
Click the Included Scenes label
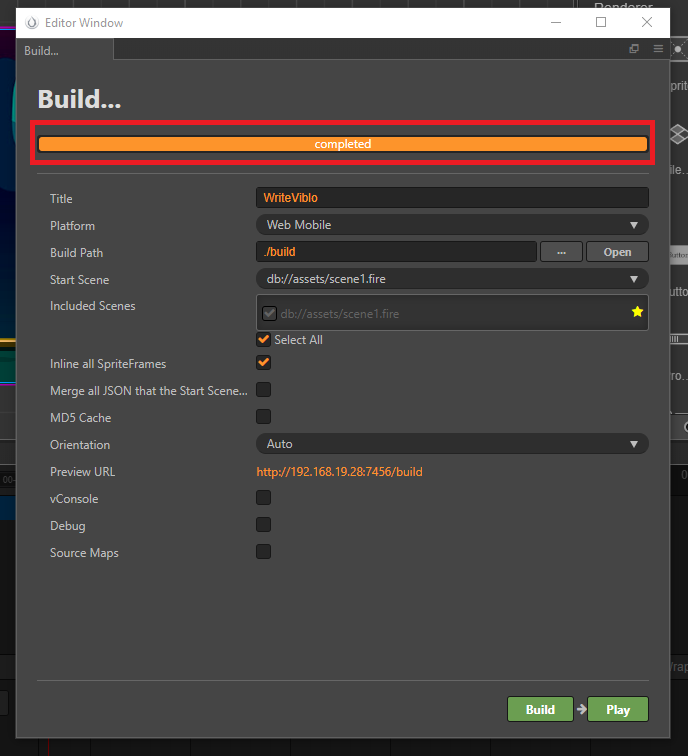pyautogui.click(x=93, y=306)
